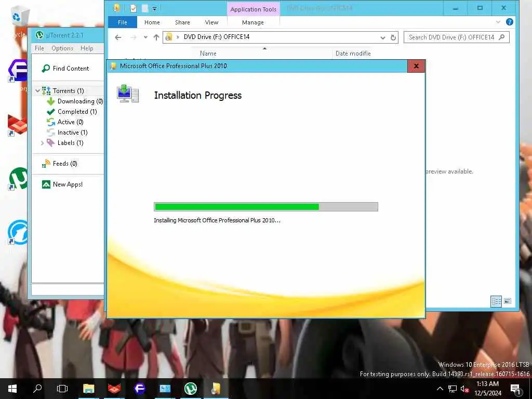Click Installing Microsoft Office Professional Plus 2010 text
This screenshot has width=532, height=399.
pyautogui.click(x=217, y=220)
